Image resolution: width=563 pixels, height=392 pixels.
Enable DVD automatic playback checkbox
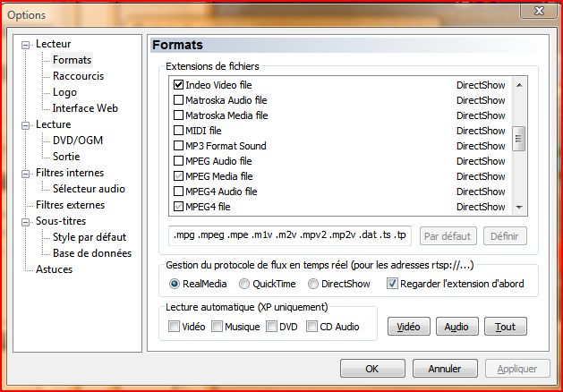[x=271, y=327]
